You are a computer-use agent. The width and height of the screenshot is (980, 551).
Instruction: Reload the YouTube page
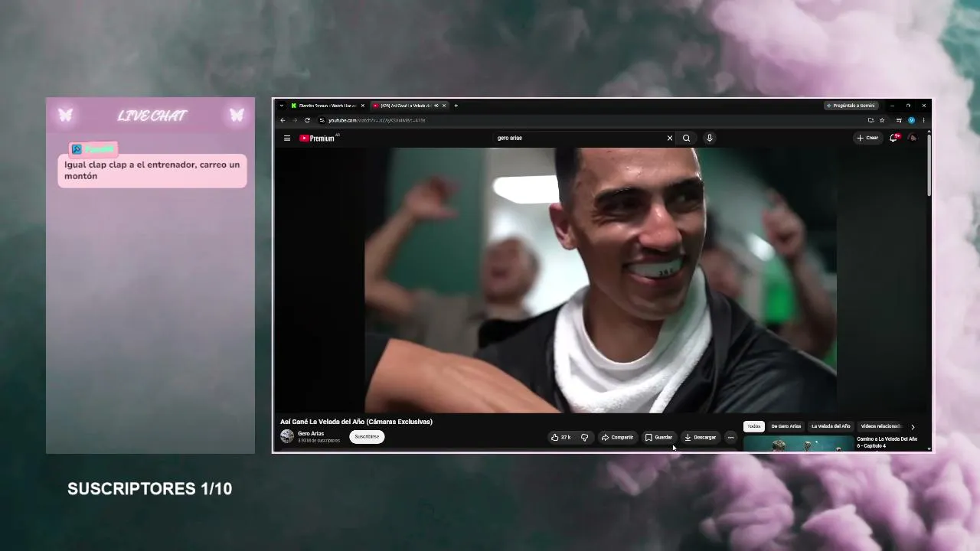point(307,120)
